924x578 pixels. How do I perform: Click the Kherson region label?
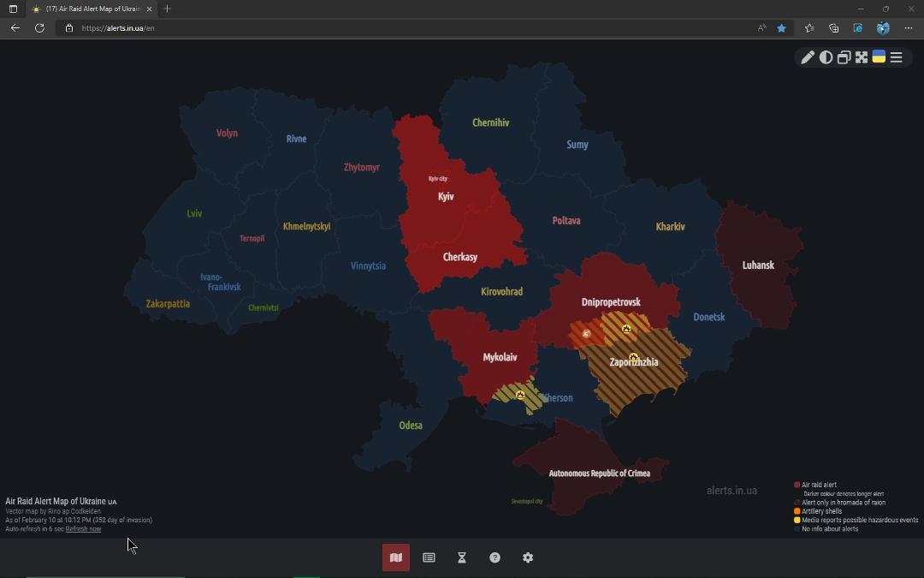coord(558,398)
